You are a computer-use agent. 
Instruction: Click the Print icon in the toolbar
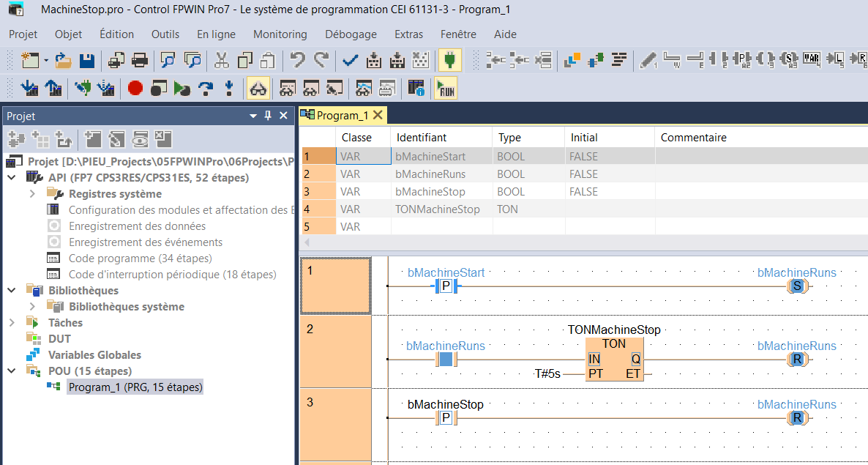[139, 60]
